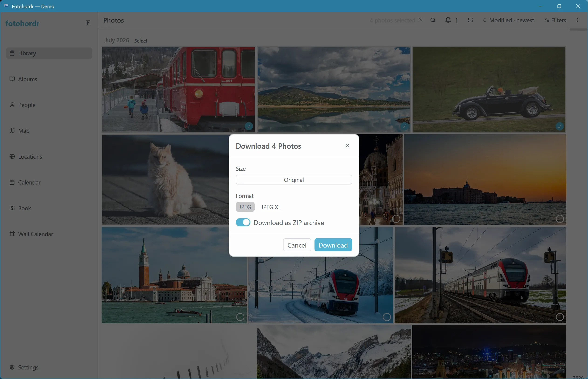Deselect the red train photo checkmark

pos(249,127)
